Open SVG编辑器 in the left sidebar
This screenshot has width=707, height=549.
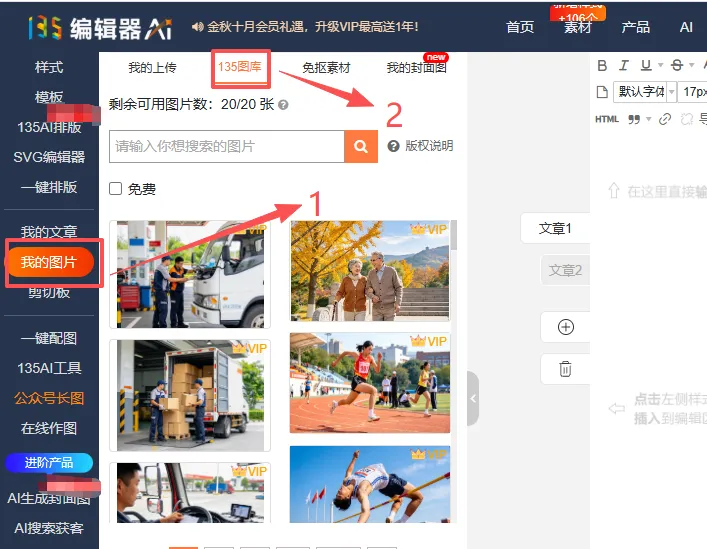pos(49,157)
